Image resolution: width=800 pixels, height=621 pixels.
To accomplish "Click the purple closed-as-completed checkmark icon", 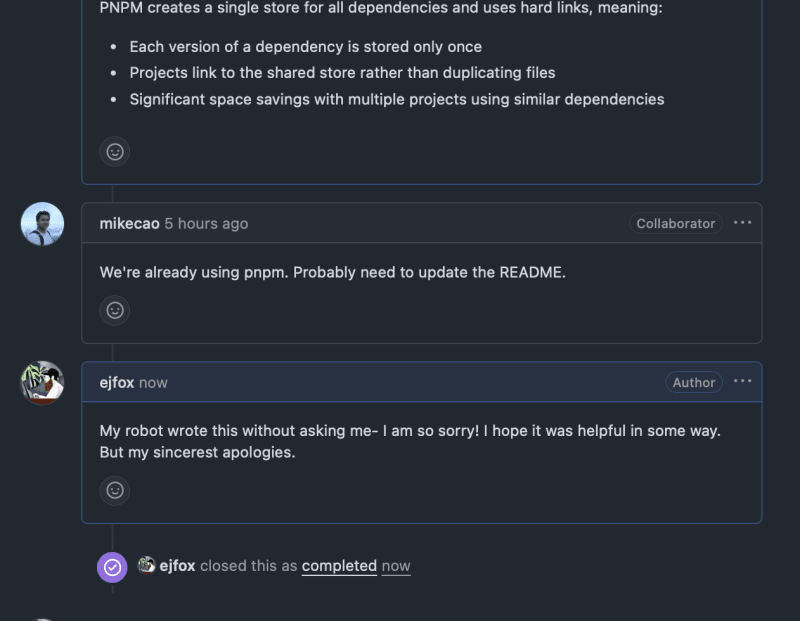I will coord(112,566).
